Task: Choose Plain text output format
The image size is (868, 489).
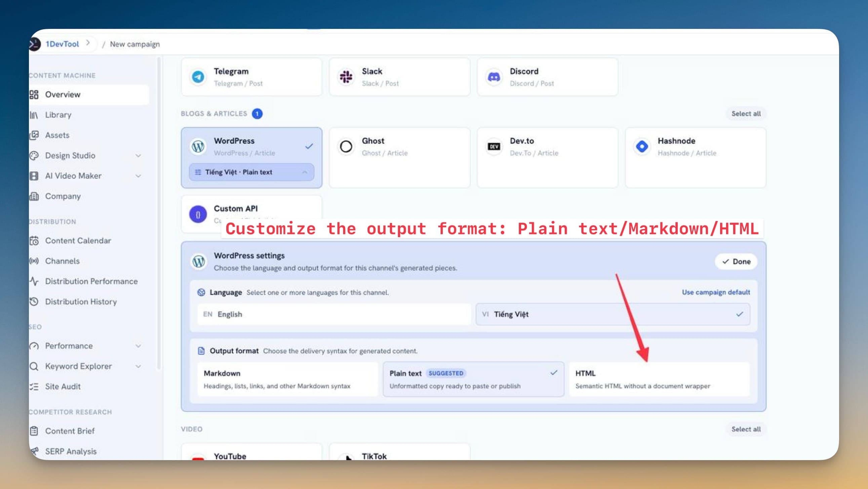Action: [x=473, y=379]
